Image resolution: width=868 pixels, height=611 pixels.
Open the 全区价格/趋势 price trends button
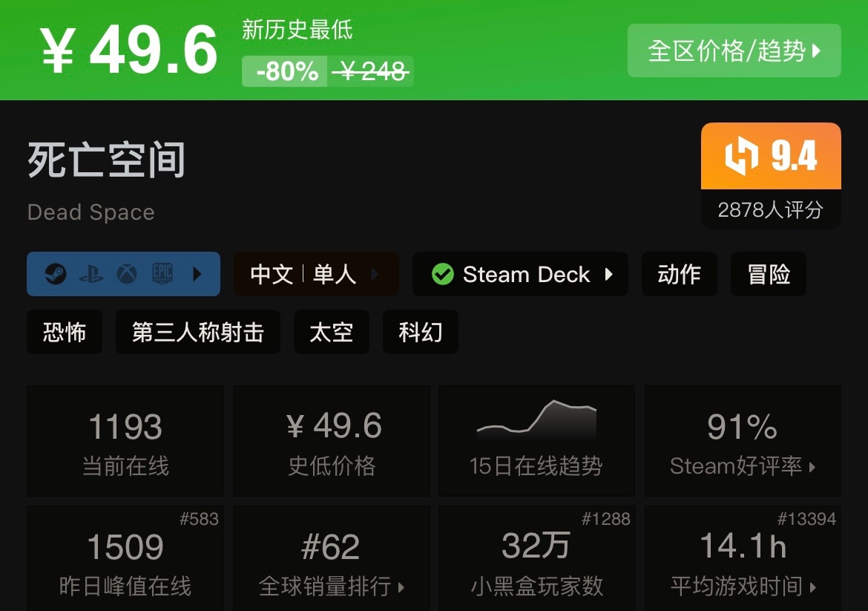734,50
